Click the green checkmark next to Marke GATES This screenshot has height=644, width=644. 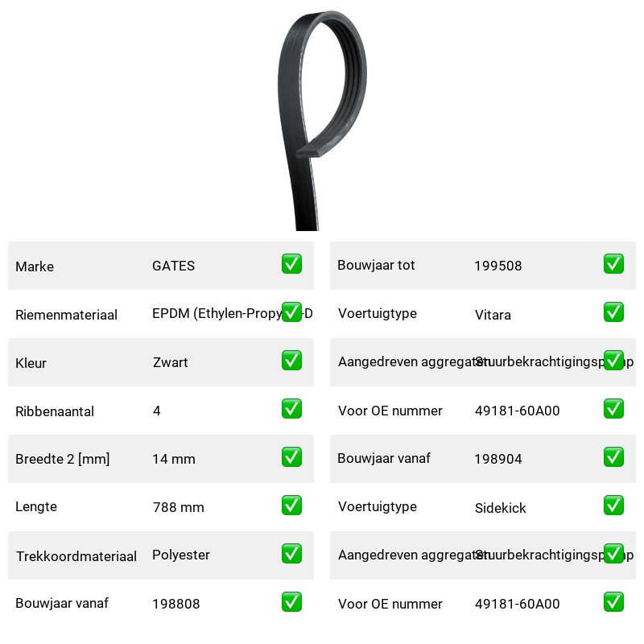(x=291, y=264)
